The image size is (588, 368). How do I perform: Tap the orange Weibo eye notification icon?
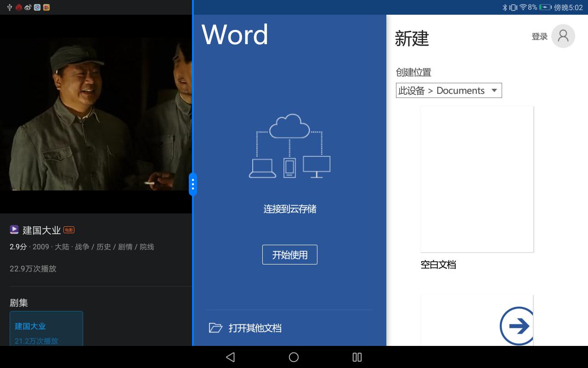tap(46, 7)
